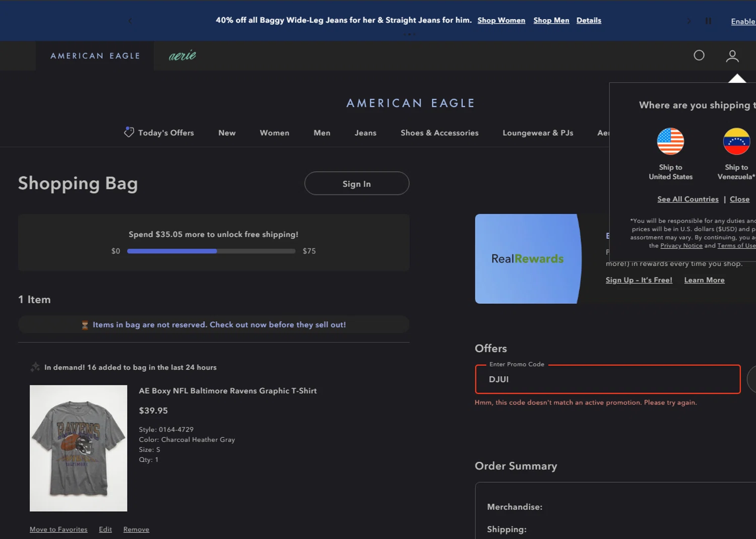Open AE Boxy NFL Baltimore Ravens T-Shirt title
This screenshot has height=539, width=756.
coord(228,391)
